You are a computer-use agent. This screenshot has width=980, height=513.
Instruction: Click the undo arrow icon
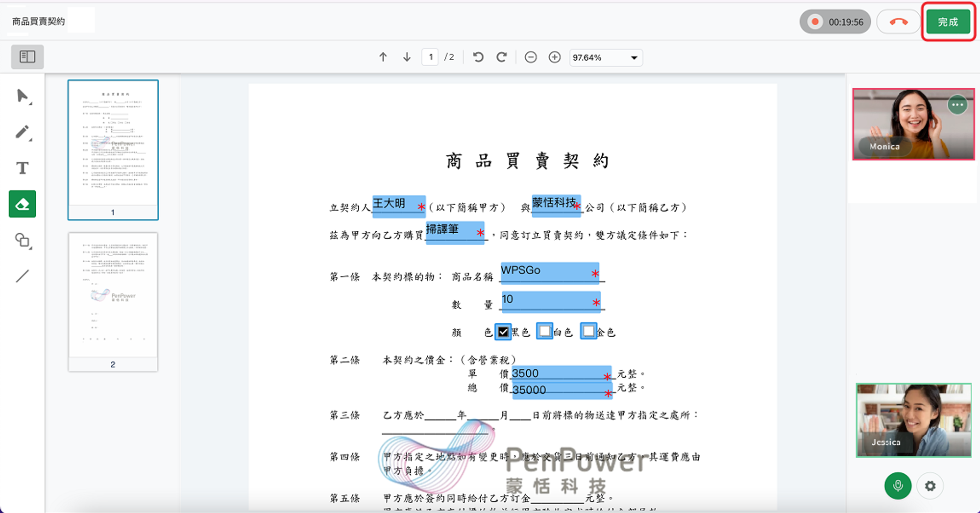point(478,57)
